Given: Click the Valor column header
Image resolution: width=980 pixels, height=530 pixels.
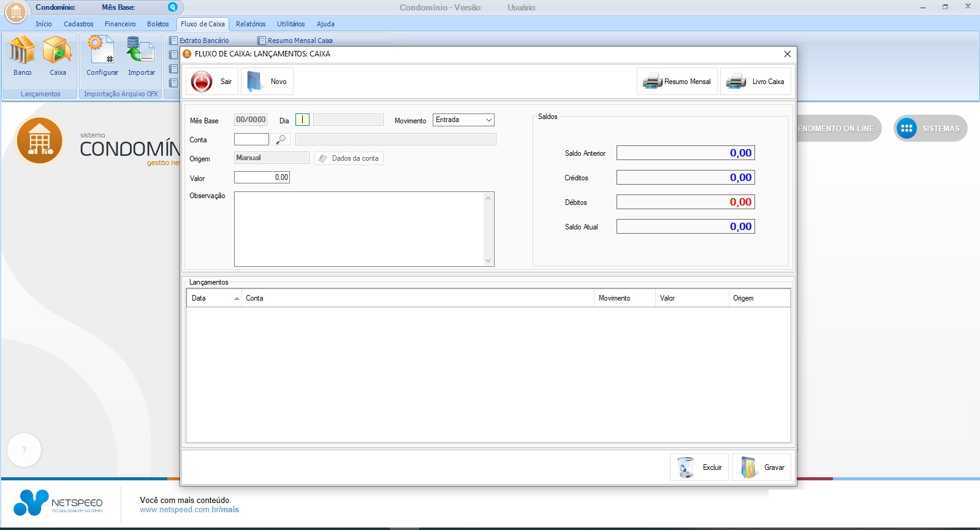Looking at the screenshot, I should pyautogui.click(x=692, y=298).
